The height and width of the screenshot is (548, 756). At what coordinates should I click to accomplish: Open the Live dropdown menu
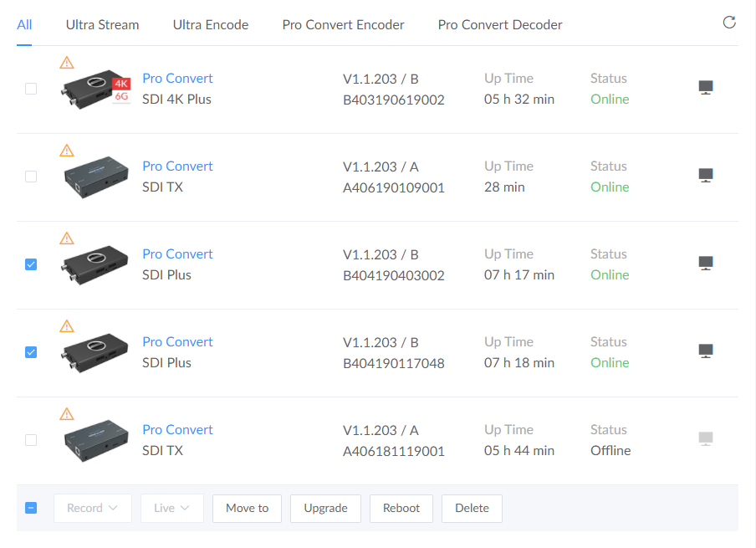coord(171,508)
